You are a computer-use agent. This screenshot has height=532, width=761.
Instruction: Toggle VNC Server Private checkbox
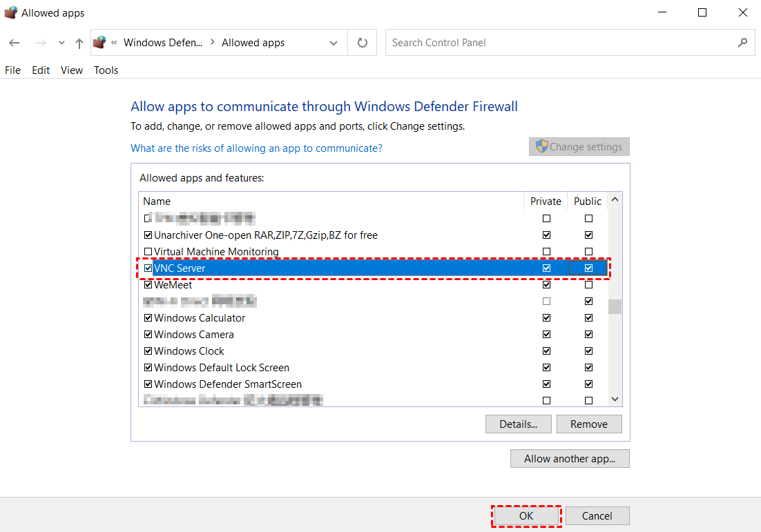tap(546, 268)
